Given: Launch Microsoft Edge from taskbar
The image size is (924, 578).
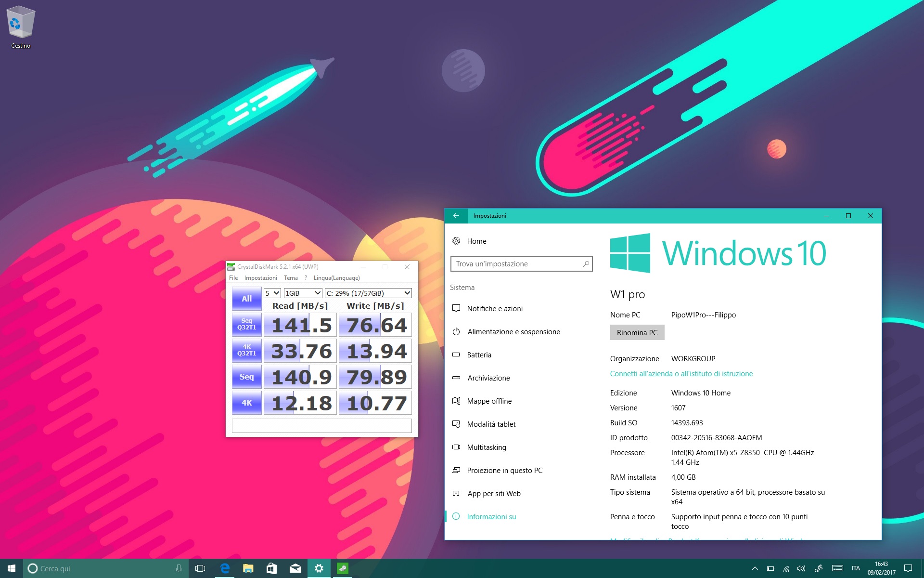Looking at the screenshot, I should (224, 568).
